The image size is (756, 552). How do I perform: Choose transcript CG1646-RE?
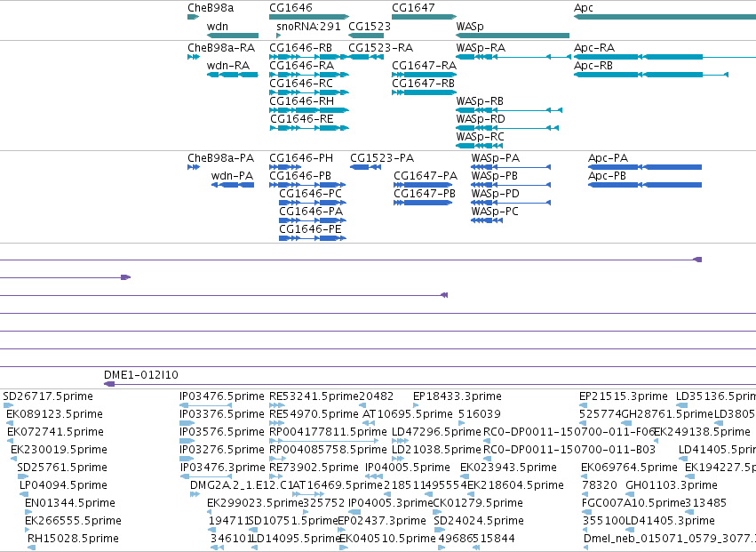309,128
